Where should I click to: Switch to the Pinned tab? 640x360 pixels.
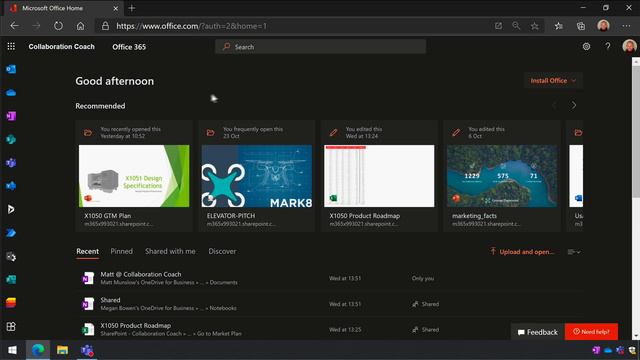coord(121,251)
